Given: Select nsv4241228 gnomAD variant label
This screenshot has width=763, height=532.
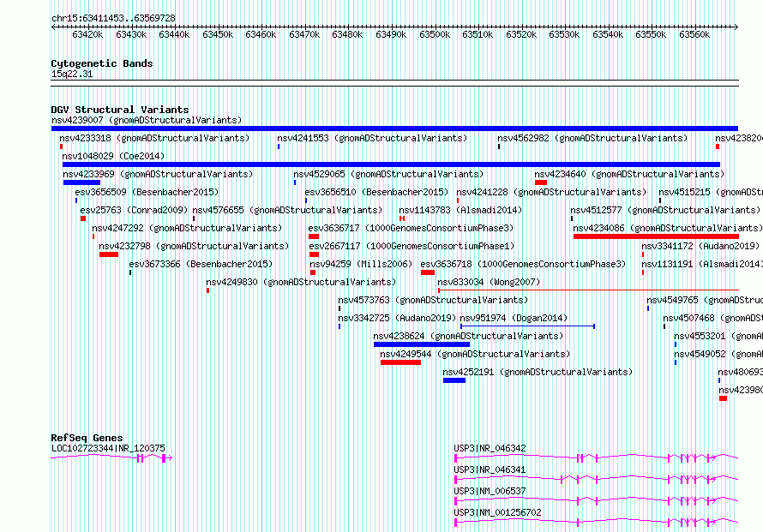Looking at the screenshot, I should tap(551, 192).
